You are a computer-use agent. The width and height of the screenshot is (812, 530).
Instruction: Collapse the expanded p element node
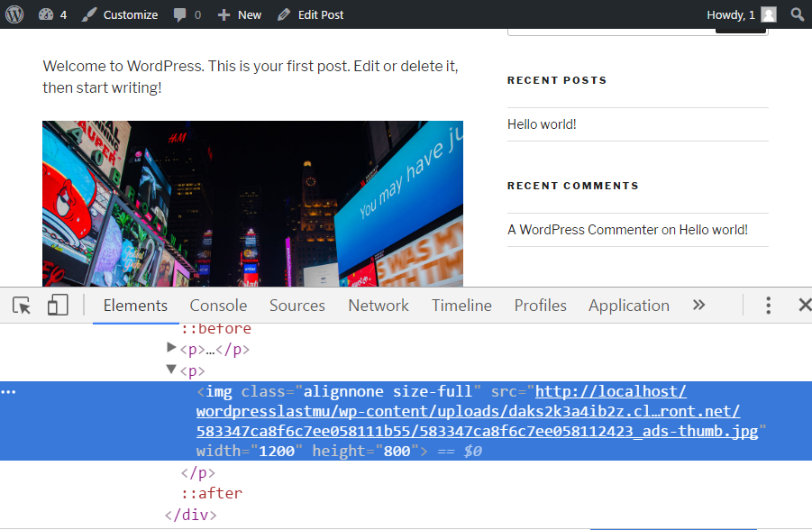tap(172, 370)
